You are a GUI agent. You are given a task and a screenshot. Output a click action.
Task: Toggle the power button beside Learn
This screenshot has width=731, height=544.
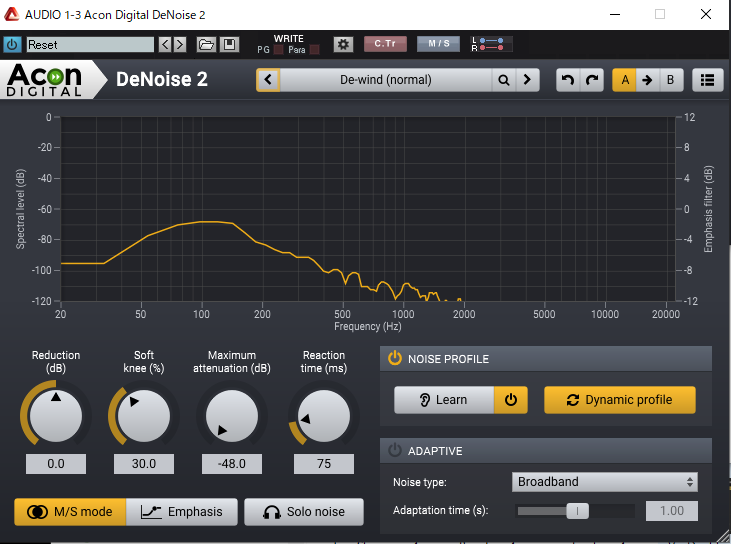(x=511, y=400)
